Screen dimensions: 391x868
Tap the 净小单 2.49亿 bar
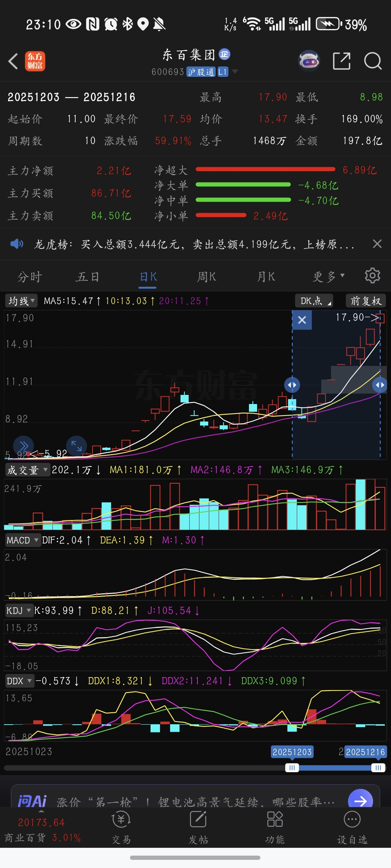221,215
